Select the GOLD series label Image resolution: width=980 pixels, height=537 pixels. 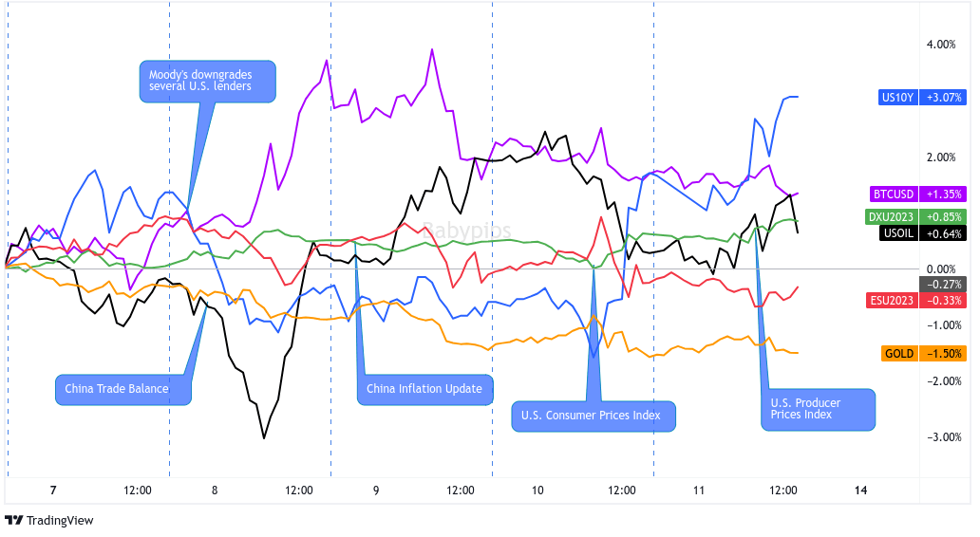(x=897, y=354)
